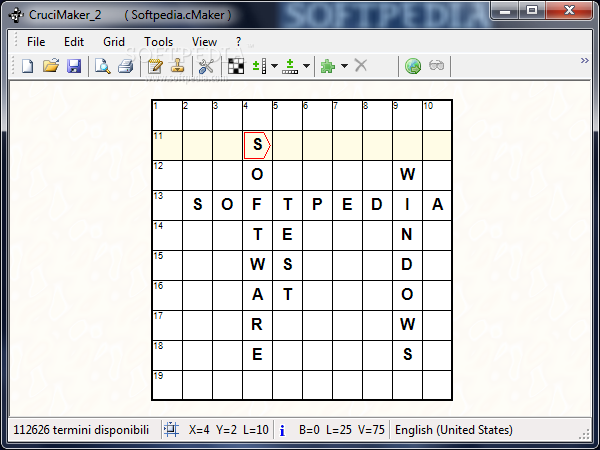600x450 pixels.
Task: Click the letter R in row 17
Action: point(257,324)
